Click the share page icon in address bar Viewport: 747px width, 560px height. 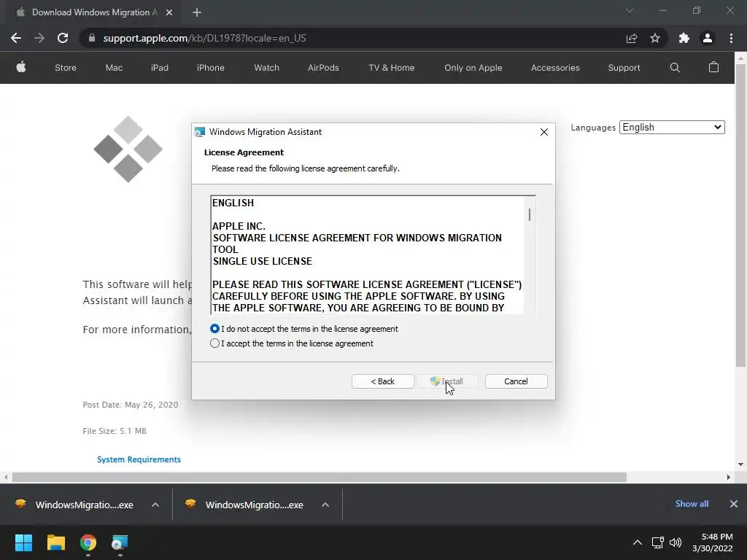pyautogui.click(x=632, y=38)
